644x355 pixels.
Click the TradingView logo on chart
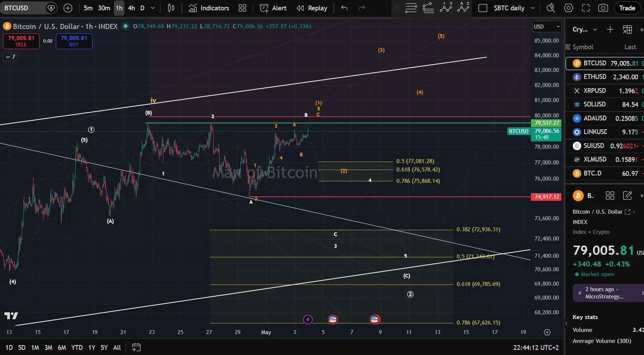(11, 316)
